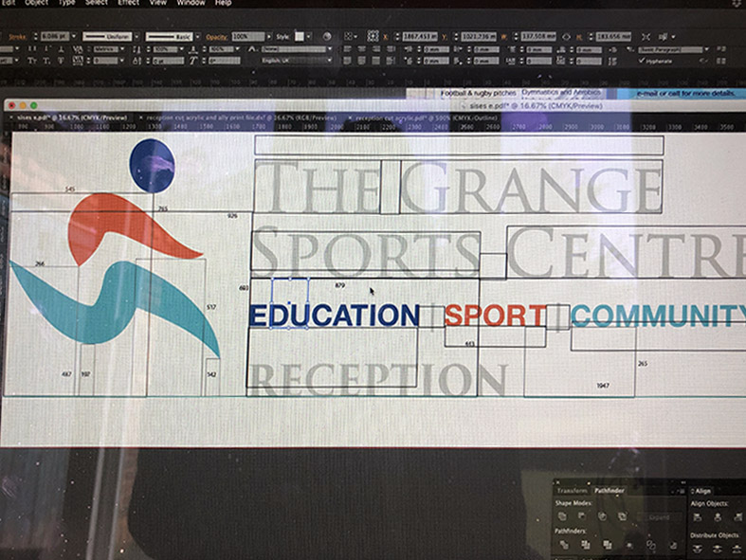Click the italic T character rotation icon
The height and width of the screenshot is (560, 746).
coord(193,61)
